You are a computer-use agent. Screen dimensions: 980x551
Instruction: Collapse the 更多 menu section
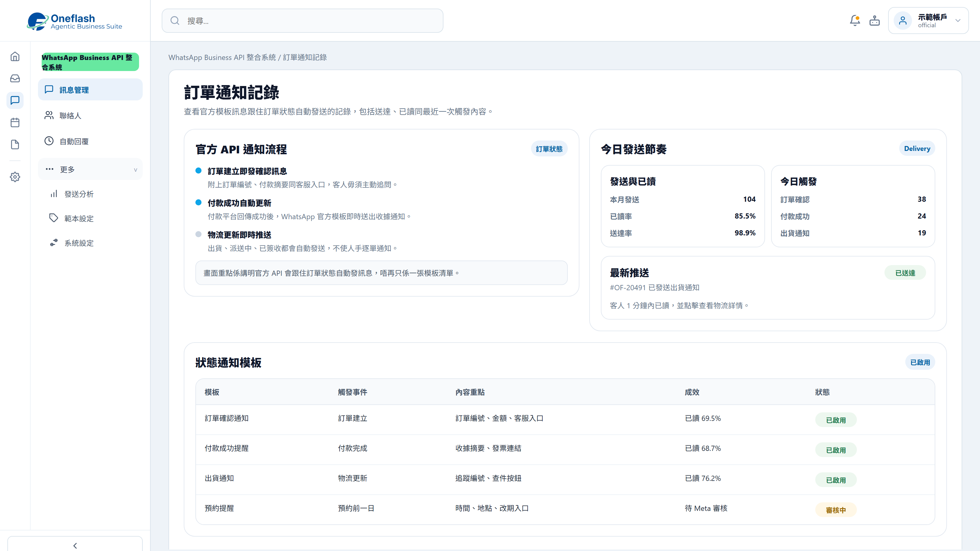(90, 169)
